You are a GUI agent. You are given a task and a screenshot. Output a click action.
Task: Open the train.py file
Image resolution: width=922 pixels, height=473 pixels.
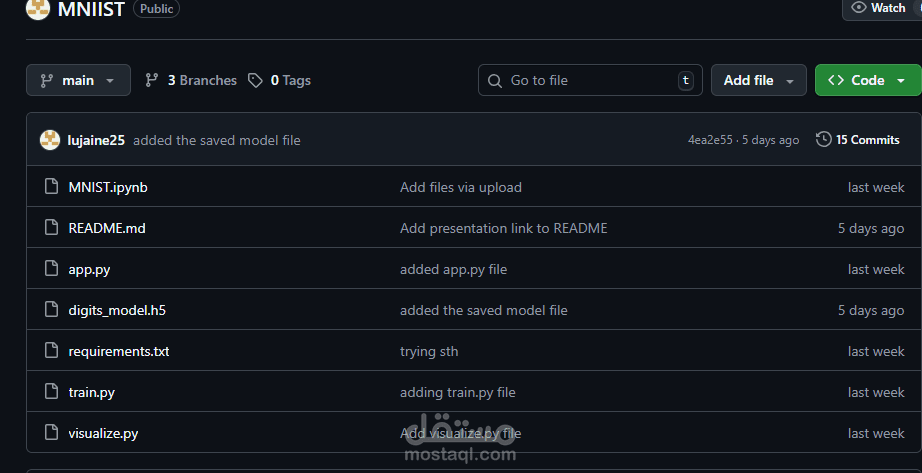pyautogui.click(x=92, y=392)
